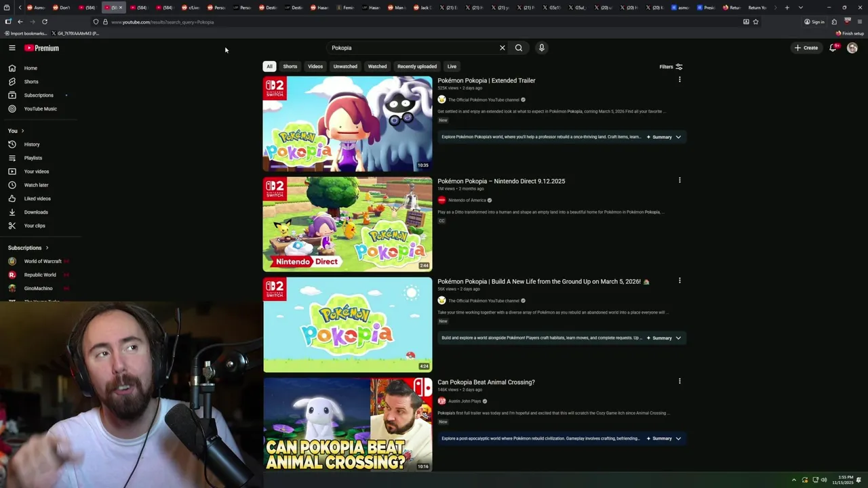Open Austin John Plays channel
The image size is (868, 488).
[x=465, y=401]
